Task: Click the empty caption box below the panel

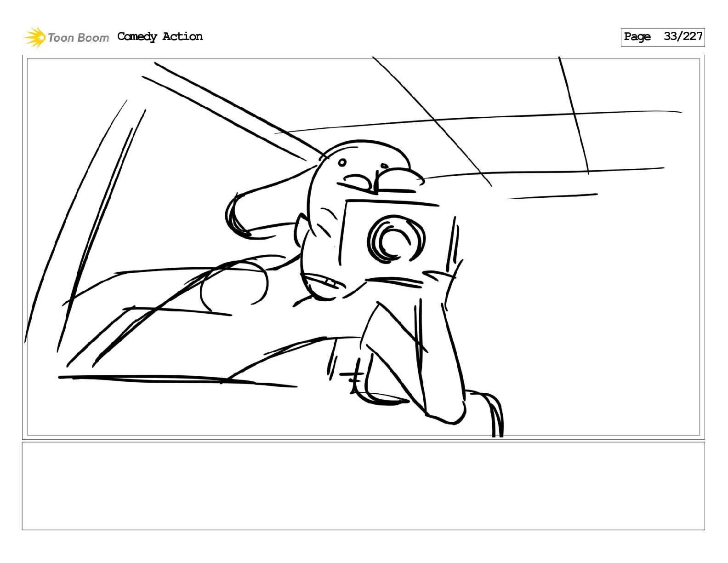Action: [363, 486]
